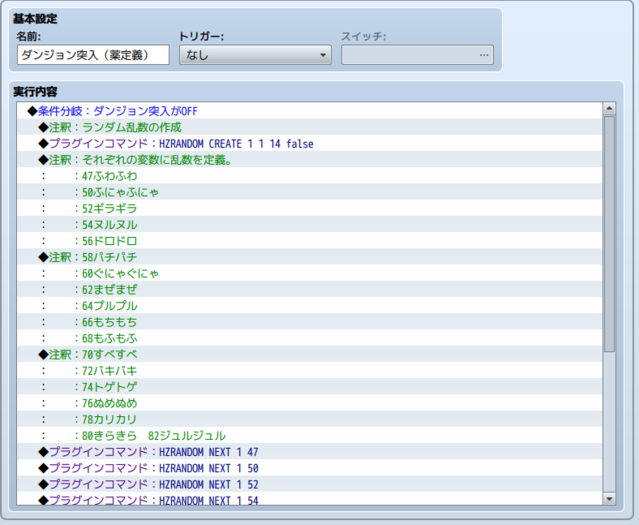Select the 条件分岐：ダンジョン突入がOFF line
639x525 pixels.
click(x=309, y=111)
